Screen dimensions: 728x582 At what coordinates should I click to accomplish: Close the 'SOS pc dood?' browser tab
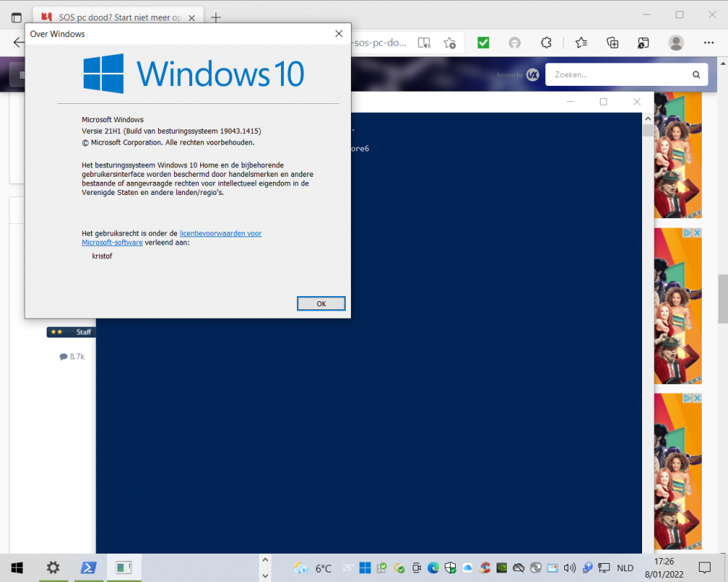[x=191, y=17]
